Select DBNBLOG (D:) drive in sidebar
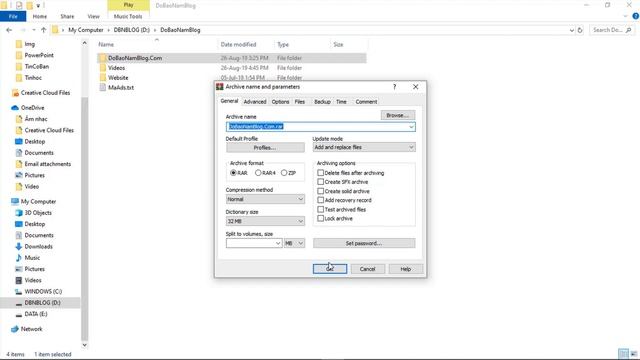Screen dimensions: 640x360 [42, 303]
